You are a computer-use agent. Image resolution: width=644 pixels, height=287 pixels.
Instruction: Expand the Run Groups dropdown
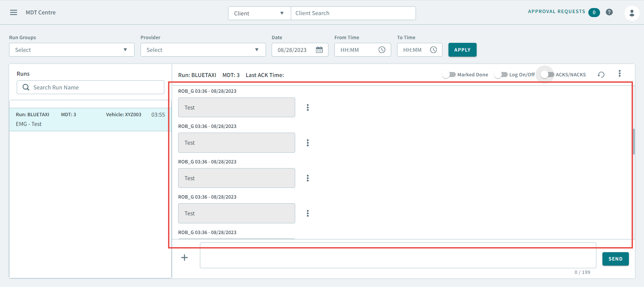point(71,50)
